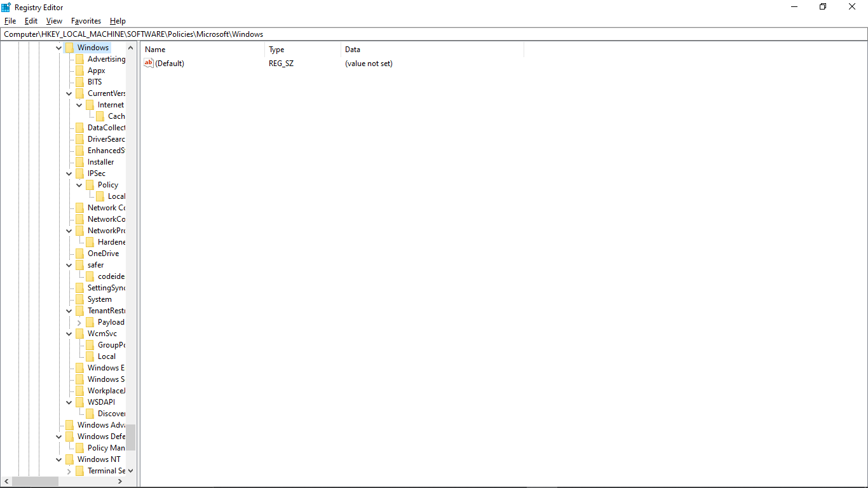868x488 pixels.
Task: Open the Help menu
Action: pyautogui.click(x=118, y=21)
